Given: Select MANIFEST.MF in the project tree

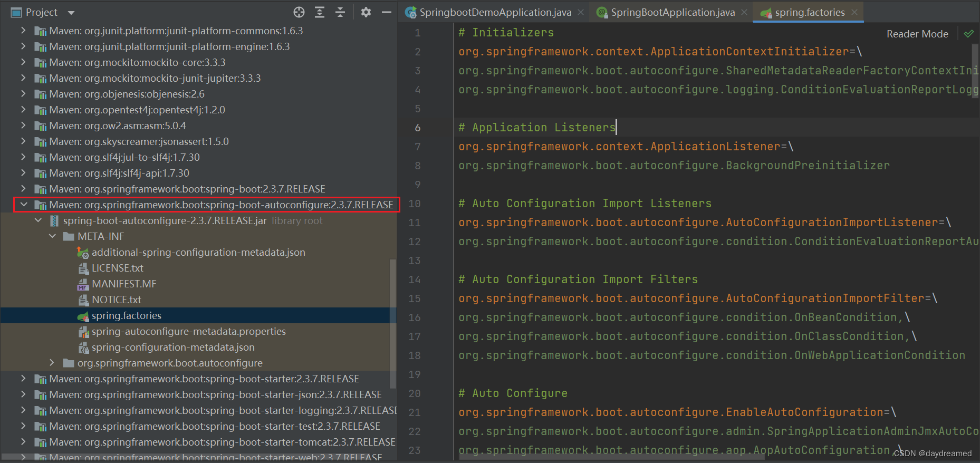Looking at the screenshot, I should 124,284.
